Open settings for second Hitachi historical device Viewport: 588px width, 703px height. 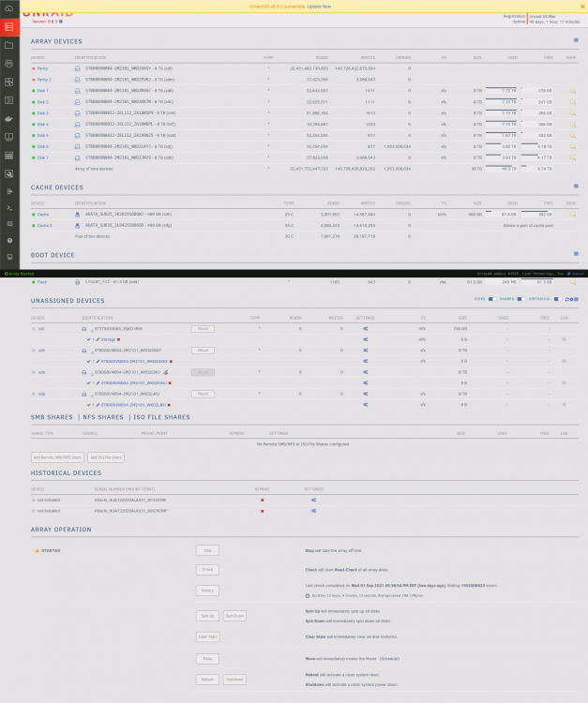(x=313, y=511)
